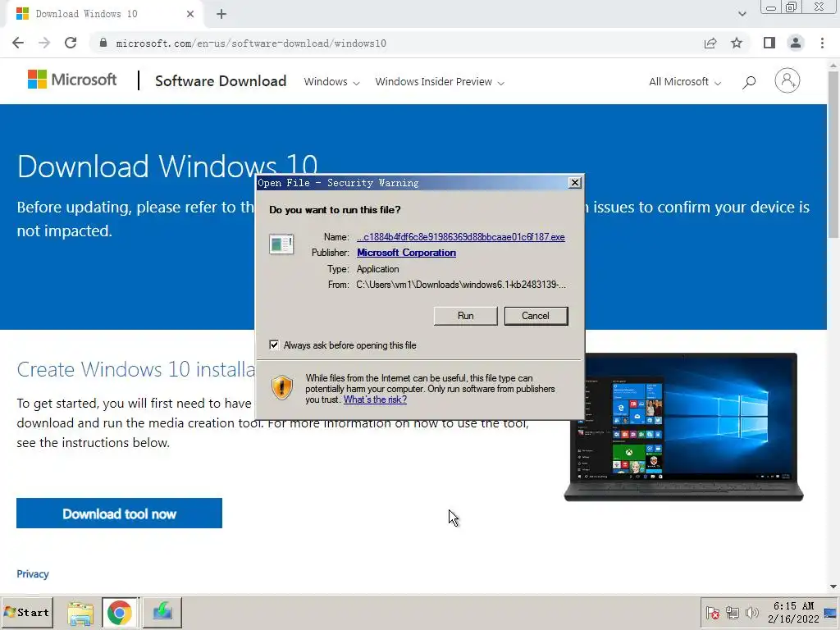Image resolution: width=840 pixels, height=630 pixels.
Task: Open the What's the risk? link
Action: [375, 399]
